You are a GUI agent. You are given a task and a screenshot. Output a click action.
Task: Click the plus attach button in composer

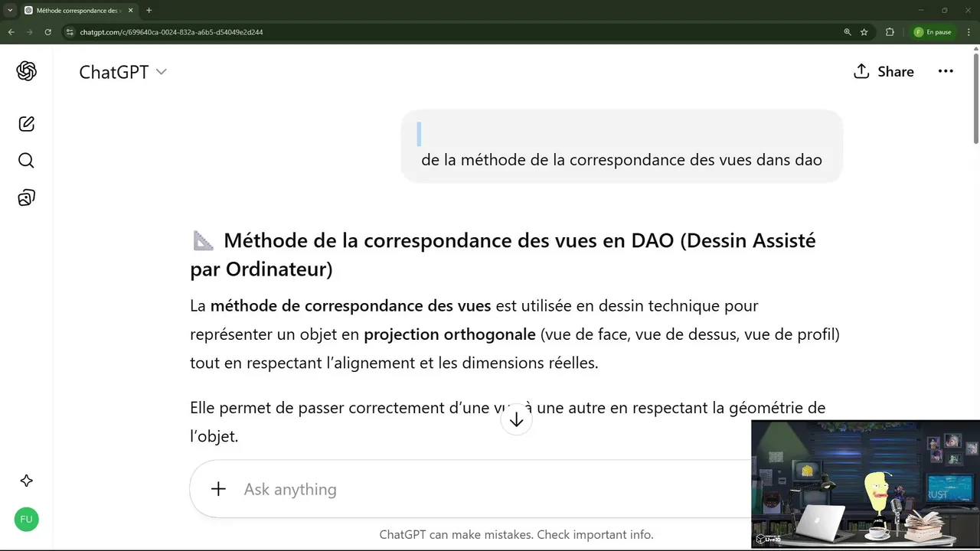pos(218,489)
